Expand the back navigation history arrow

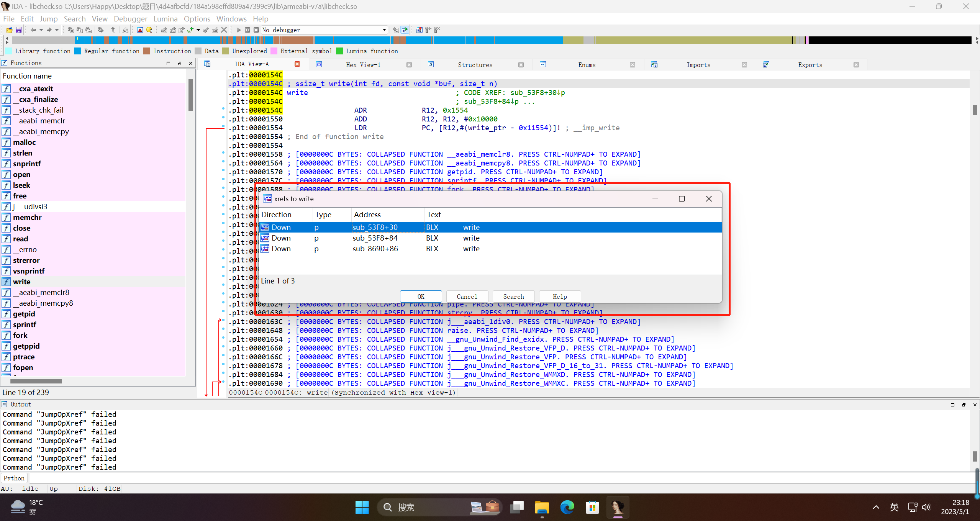pos(41,30)
